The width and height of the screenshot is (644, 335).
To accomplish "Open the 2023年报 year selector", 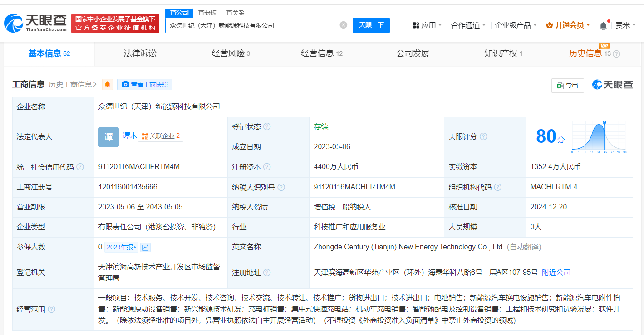I will tap(121, 247).
